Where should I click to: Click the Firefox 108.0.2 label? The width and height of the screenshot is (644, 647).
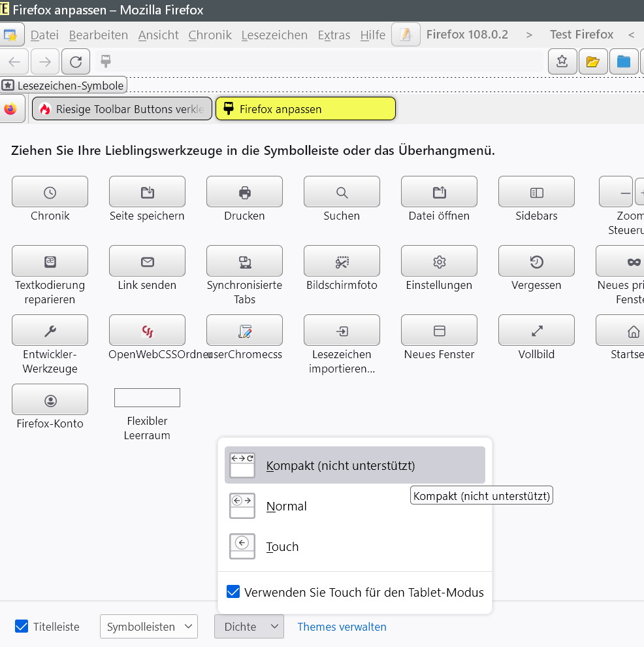467,34
